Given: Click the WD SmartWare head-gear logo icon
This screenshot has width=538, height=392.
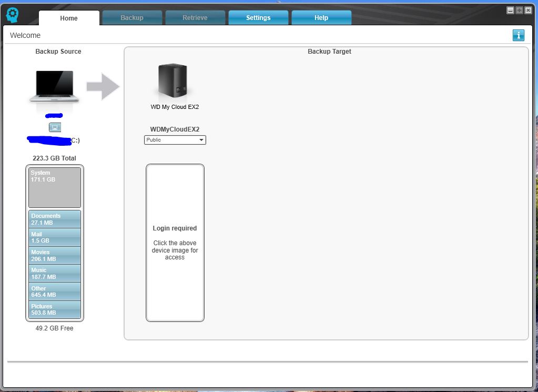Looking at the screenshot, I should (12, 15).
